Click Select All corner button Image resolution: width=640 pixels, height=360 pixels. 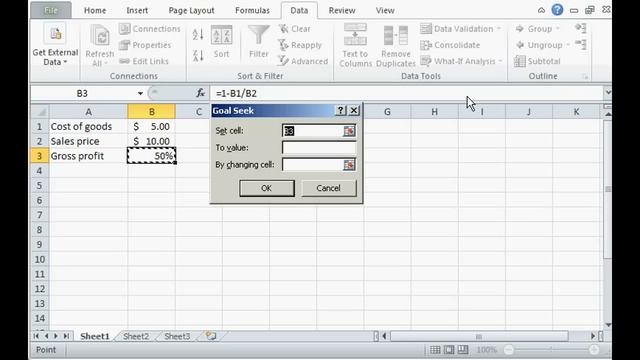pyautogui.click(x=40, y=111)
